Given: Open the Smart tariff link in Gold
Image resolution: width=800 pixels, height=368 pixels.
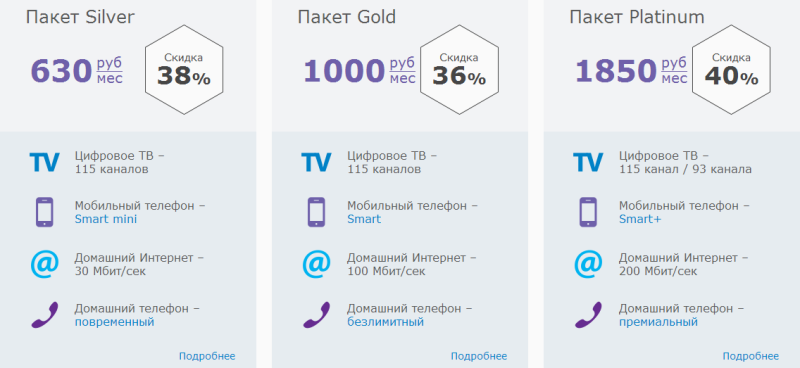Looking at the screenshot, I should tap(364, 219).
